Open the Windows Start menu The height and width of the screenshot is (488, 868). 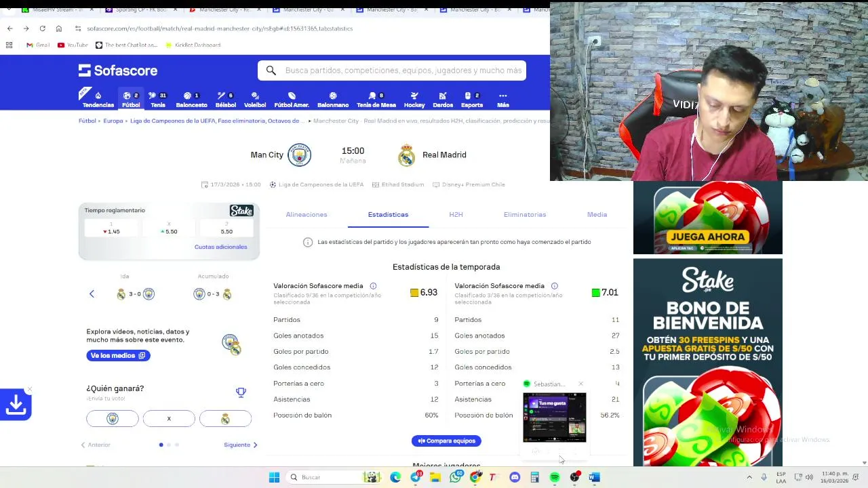click(x=274, y=477)
